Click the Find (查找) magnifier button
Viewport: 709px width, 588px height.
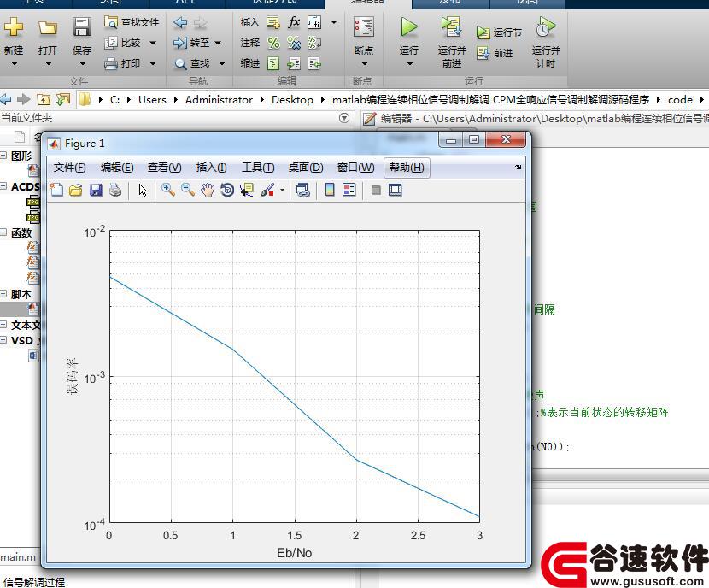pos(191,64)
